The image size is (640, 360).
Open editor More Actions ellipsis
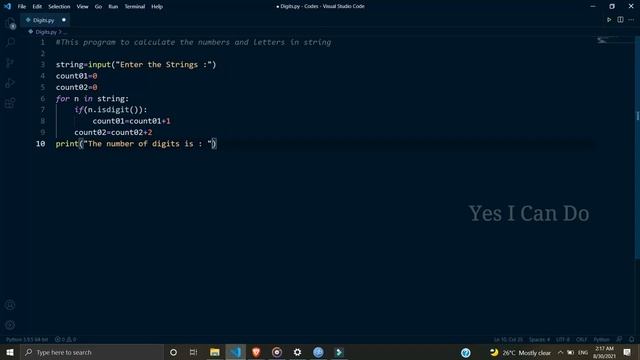pos(631,20)
